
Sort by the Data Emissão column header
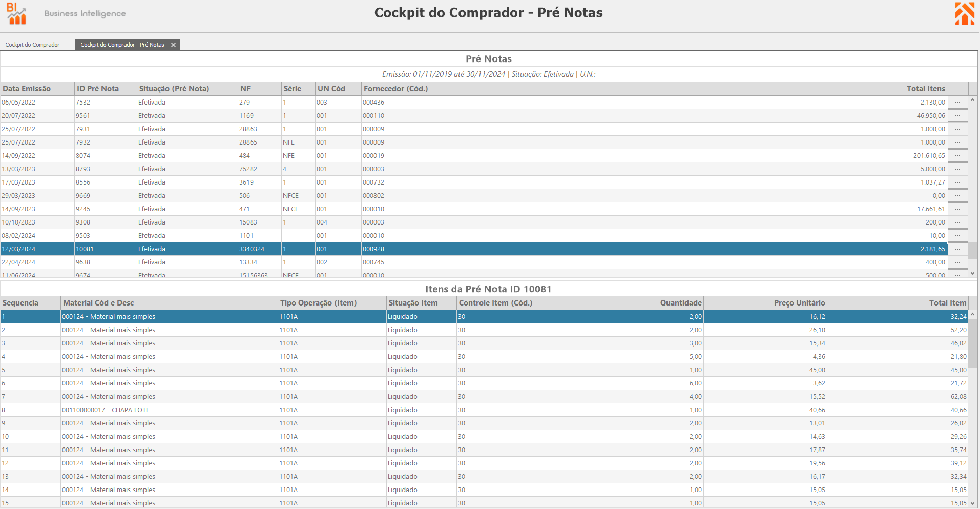pos(37,89)
